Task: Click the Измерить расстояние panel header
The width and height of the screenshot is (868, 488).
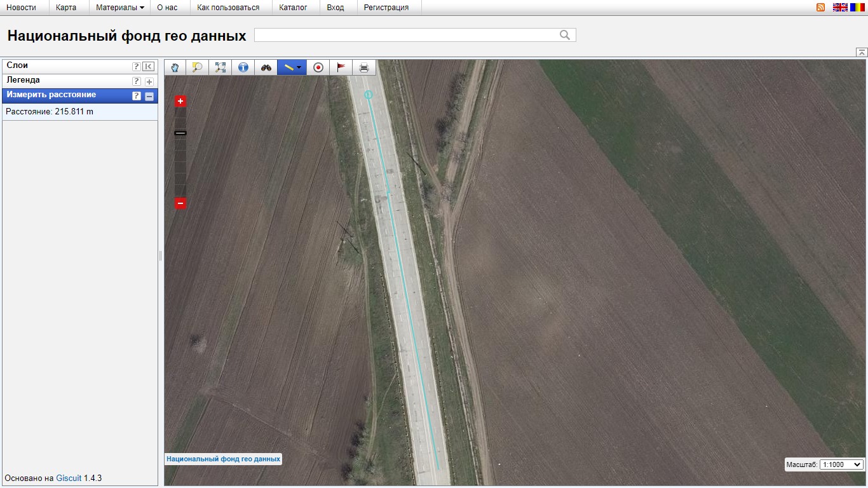Action: pyautogui.click(x=80, y=96)
